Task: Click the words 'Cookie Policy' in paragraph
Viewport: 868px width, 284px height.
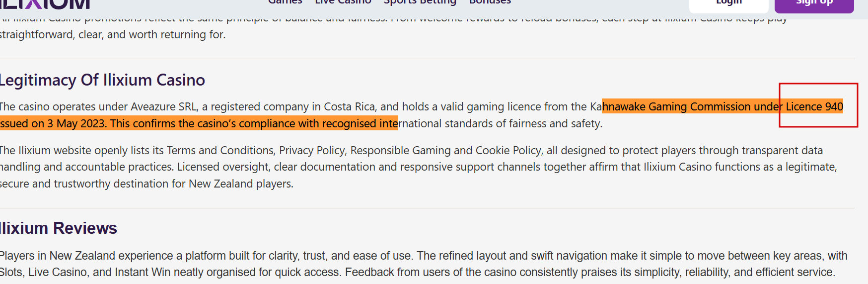Action: pyautogui.click(x=508, y=151)
